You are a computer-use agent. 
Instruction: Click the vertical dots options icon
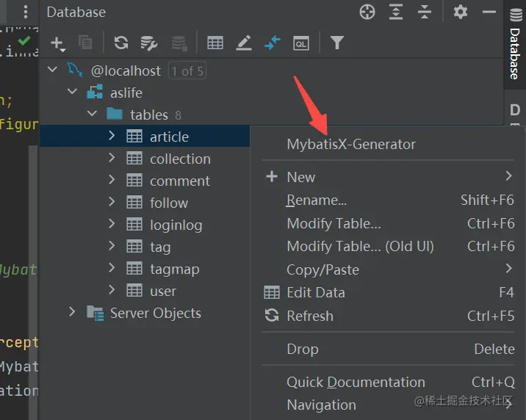pyautogui.click(x=26, y=12)
